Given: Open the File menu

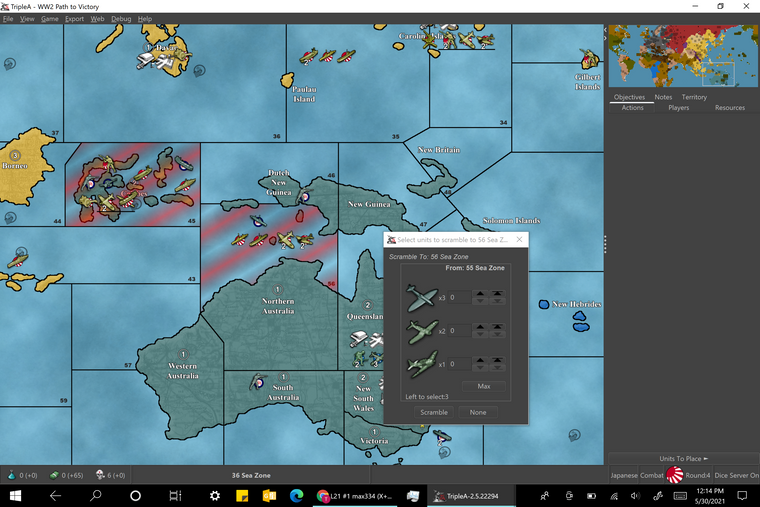Looking at the screenshot, I should point(8,19).
